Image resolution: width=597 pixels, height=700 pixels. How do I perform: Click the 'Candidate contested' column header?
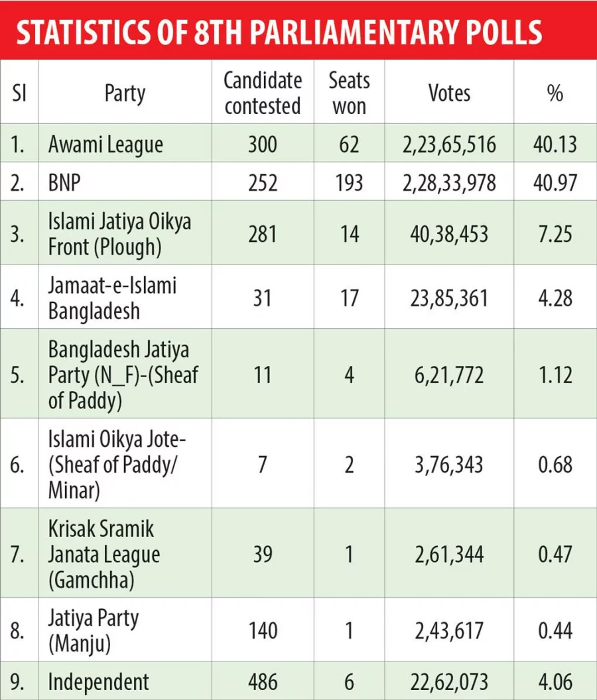(x=263, y=93)
